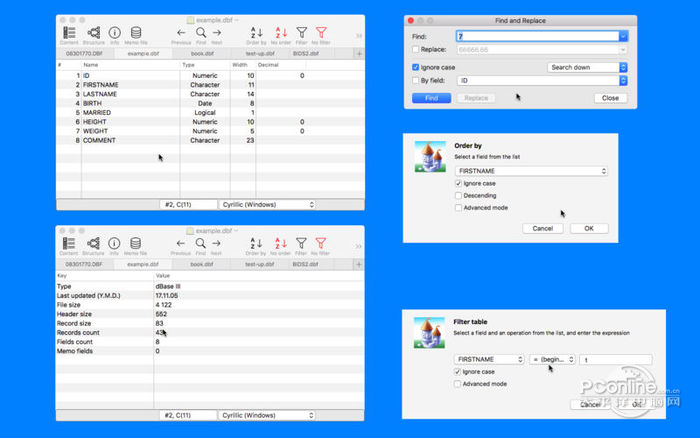
Task: Open Search down direction dropdown
Action: tap(587, 67)
